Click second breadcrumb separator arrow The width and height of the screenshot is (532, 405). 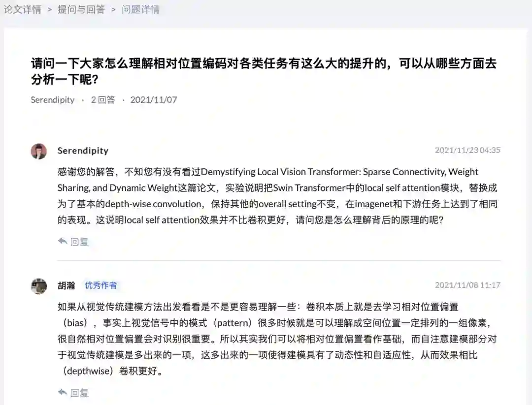(x=113, y=10)
